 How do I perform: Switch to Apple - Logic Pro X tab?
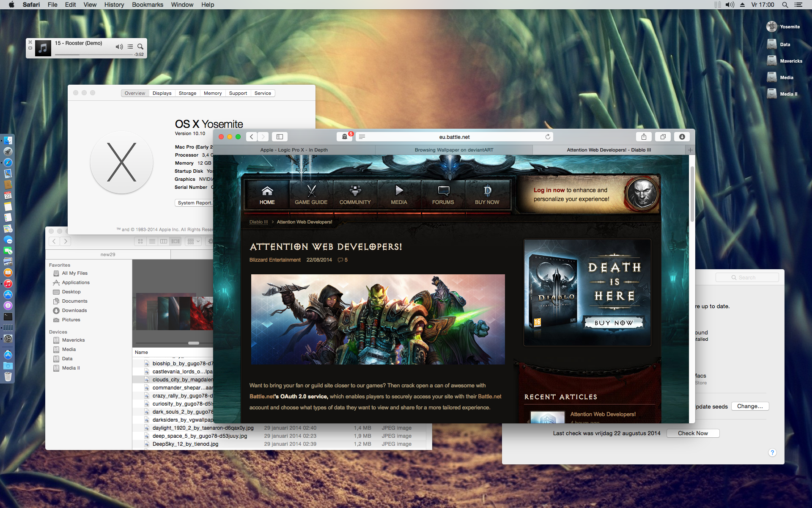294,150
